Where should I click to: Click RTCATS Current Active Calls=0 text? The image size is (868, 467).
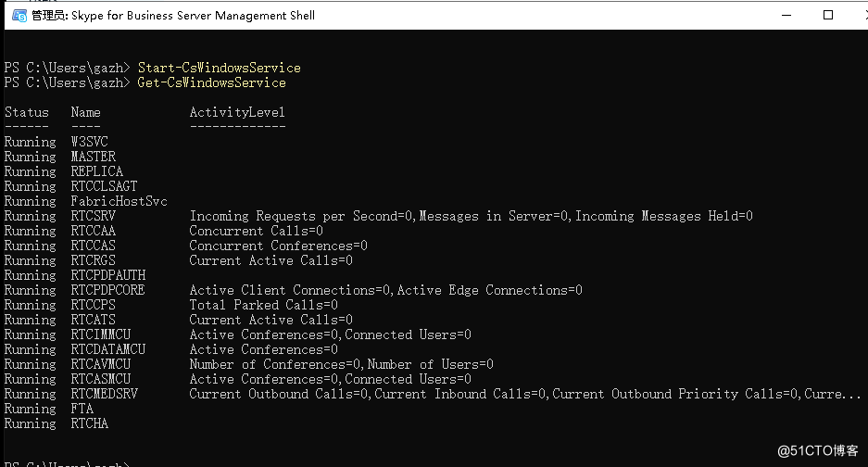point(271,321)
